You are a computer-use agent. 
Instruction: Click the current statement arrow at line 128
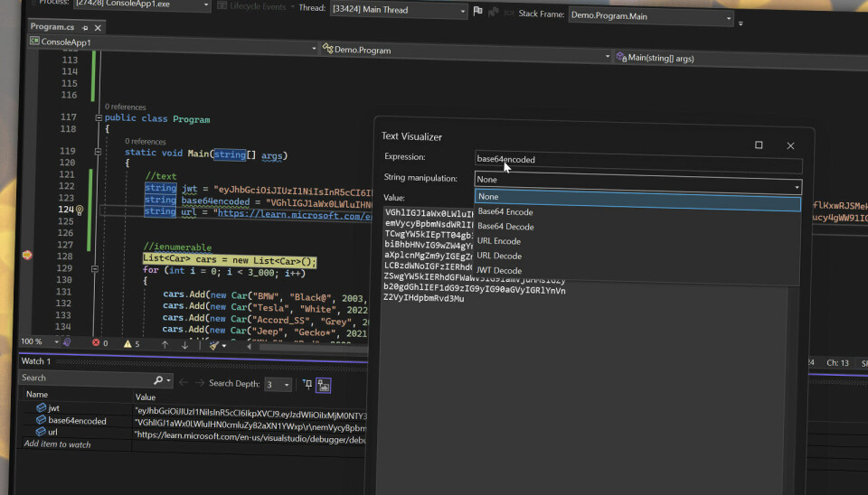[26, 255]
